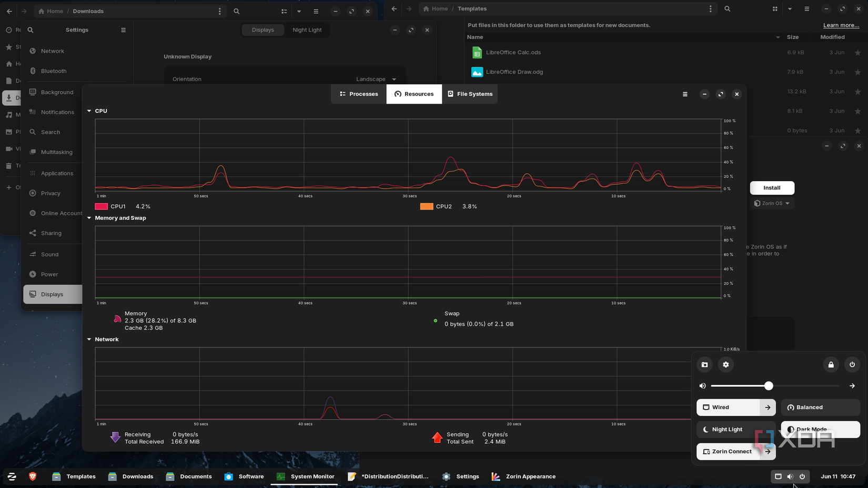
Task: Toggle list view in Downloads window
Action: click(284, 11)
